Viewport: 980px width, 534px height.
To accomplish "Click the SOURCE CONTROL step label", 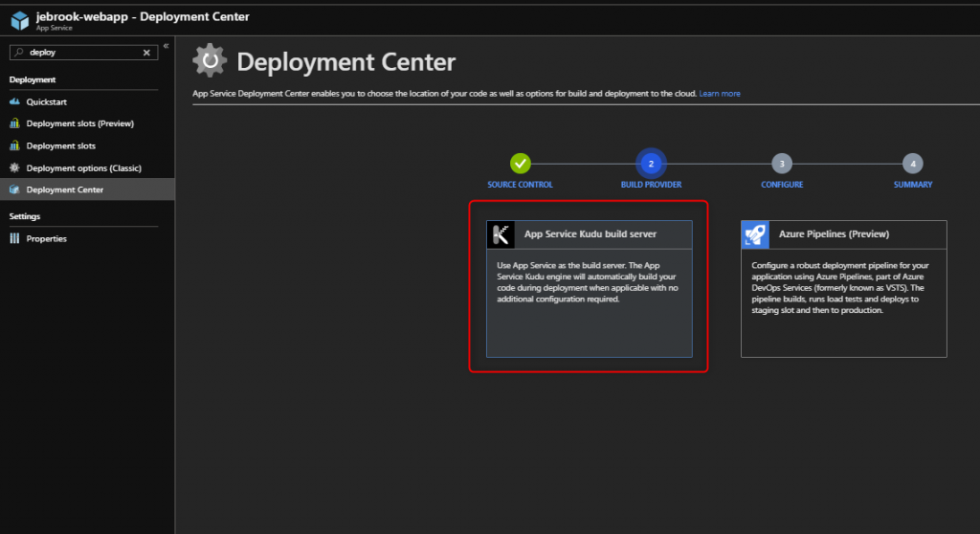I will pyautogui.click(x=520, y=185).
